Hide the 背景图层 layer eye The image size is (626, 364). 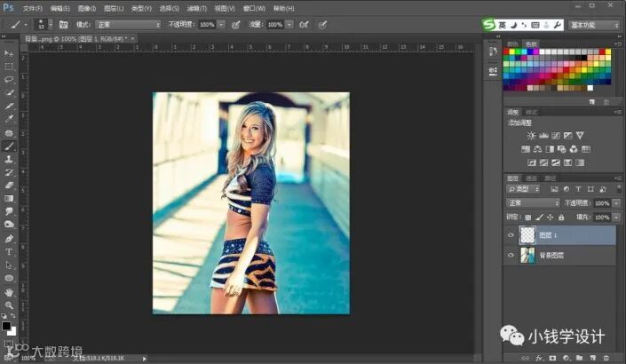pyautogui.click(x=511, y=255)
